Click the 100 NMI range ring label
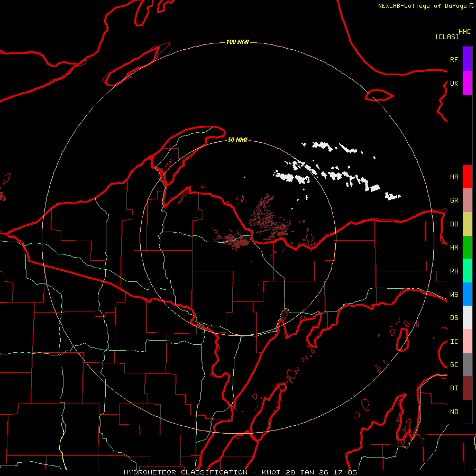The image size is (476, 476). coord(237,42)
